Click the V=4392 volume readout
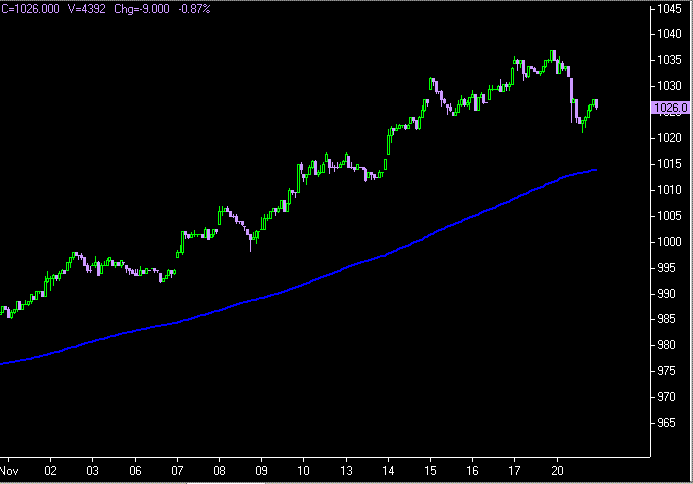The width and height of the screenshot is (693, 484). pos(87,9)
